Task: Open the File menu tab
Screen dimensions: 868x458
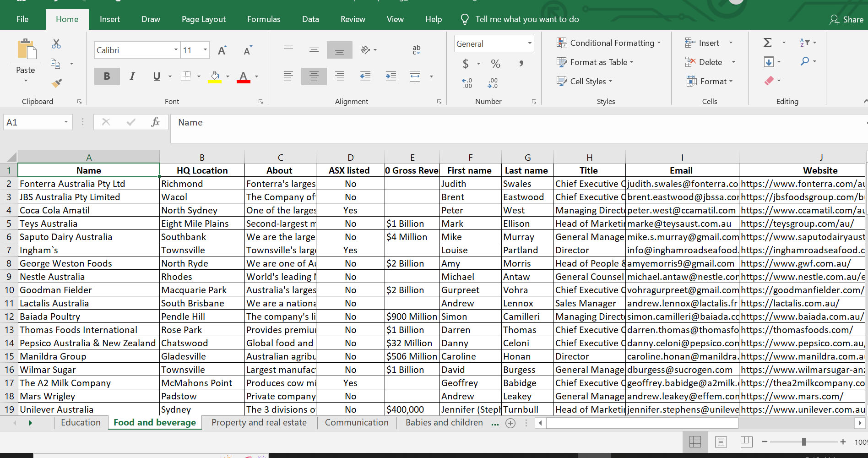Action: [x=22, y=19]
